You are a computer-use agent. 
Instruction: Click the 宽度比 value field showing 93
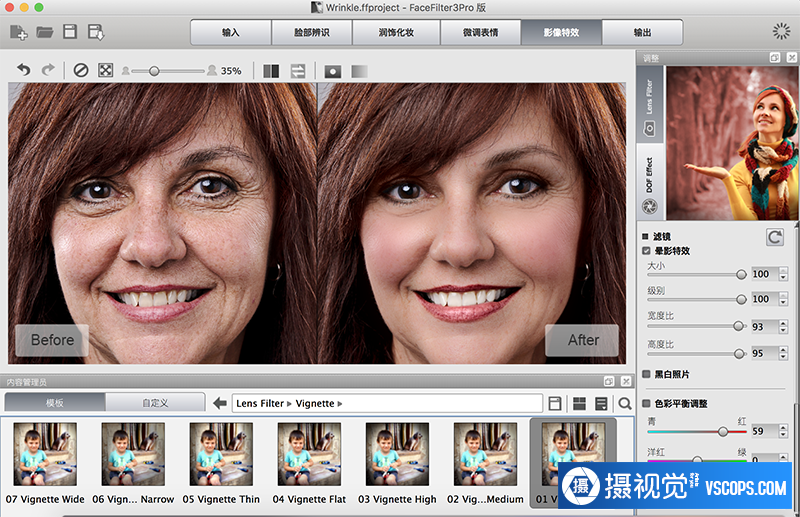point(764,327)
